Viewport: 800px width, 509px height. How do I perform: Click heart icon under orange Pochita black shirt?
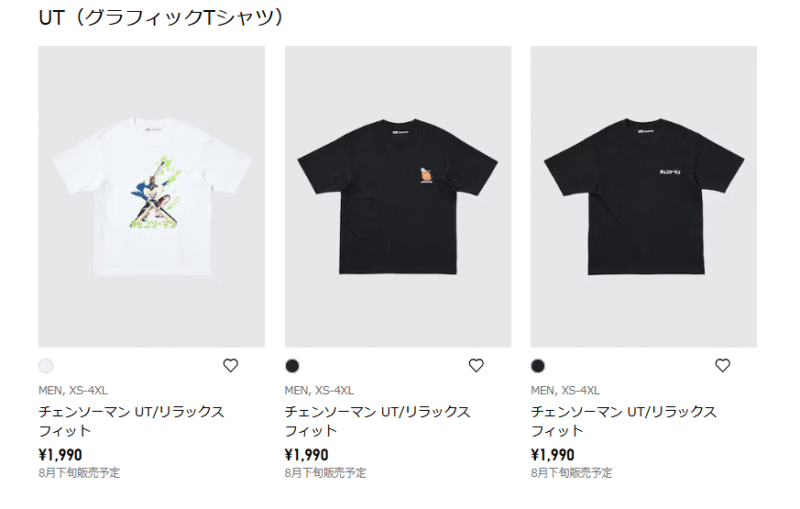click(476, 365)
